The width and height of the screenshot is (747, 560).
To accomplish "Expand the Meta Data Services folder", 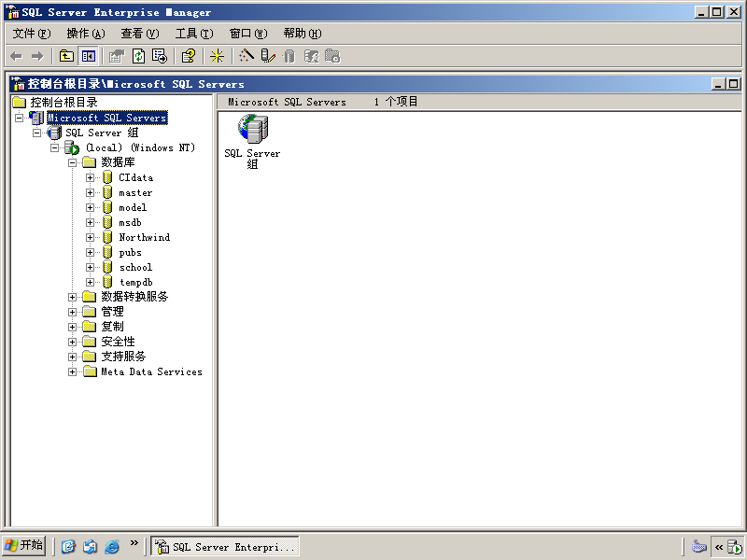I will [x=73, y=371].
